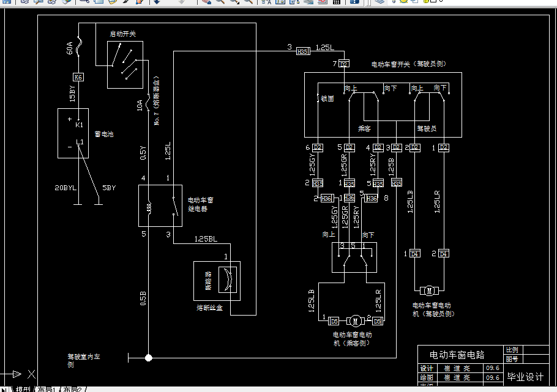This screenshot has width=557, height=392.
Task: Select the 绘图 title block cell
Action: pos(427,377)
